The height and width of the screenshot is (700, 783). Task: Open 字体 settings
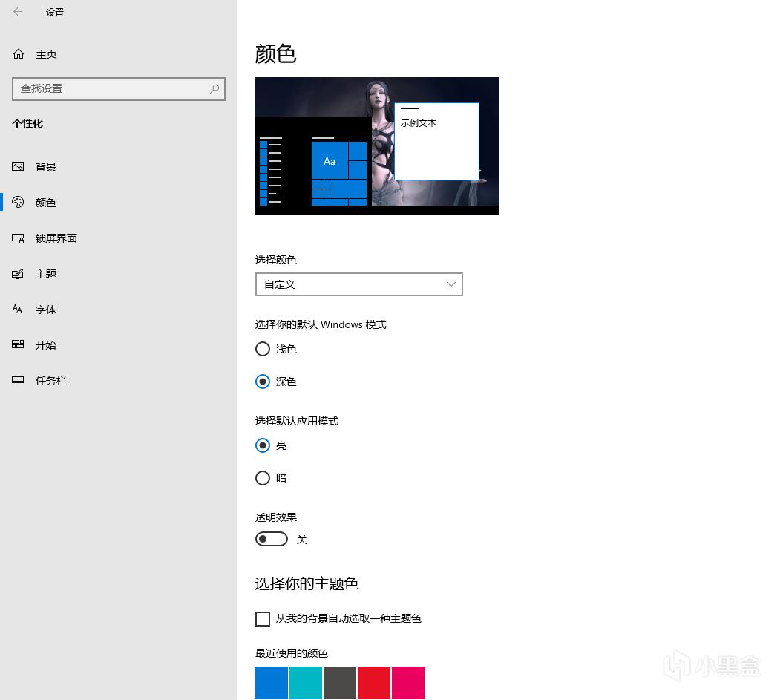119,309
